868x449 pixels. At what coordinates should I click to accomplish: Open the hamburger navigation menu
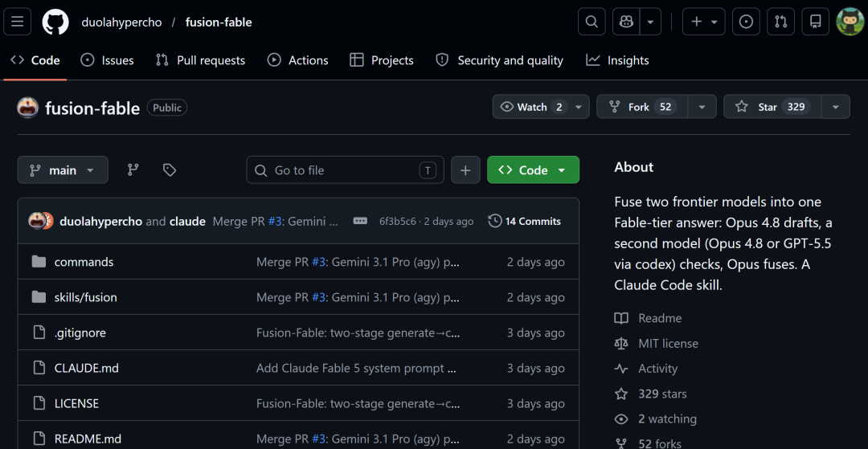pos(17,22)
